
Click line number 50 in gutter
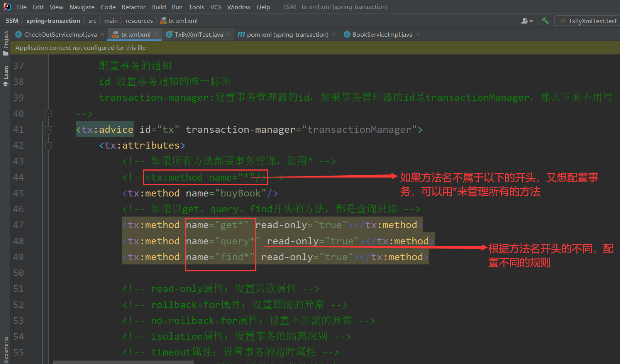click(19, 273)
